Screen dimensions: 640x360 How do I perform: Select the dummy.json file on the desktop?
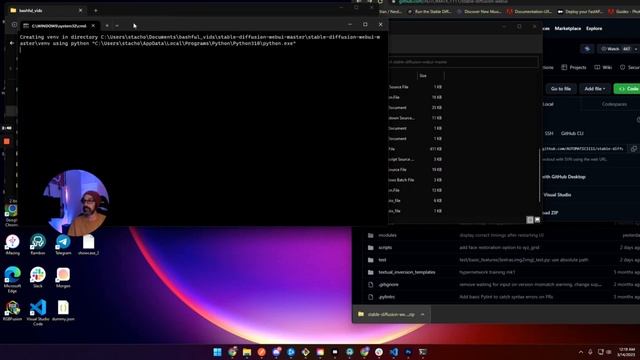coord(63,311)
